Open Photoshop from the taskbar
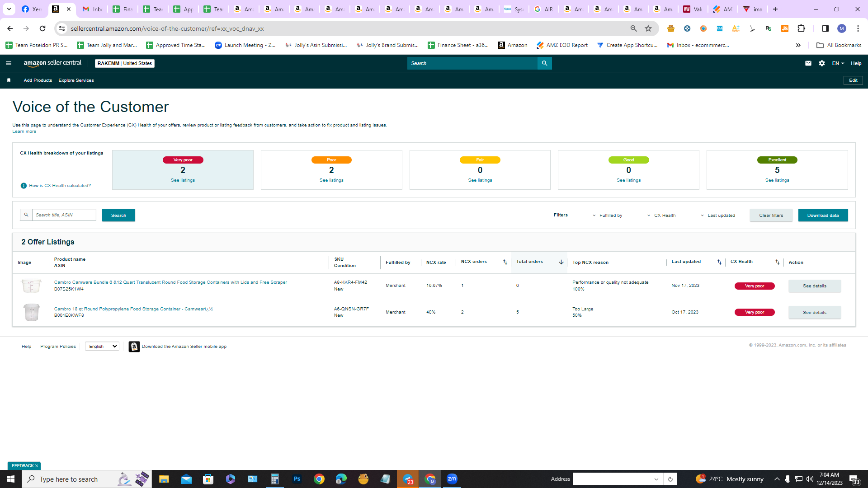Screen dimensions: 868x488 (x=297, y=479)
